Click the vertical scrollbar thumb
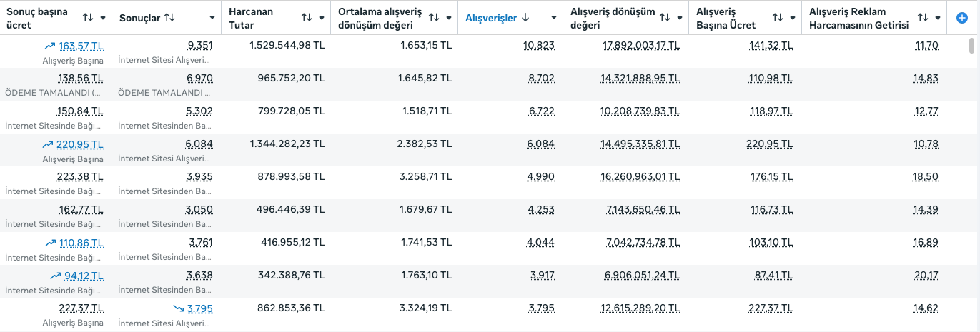Screen dimensions: 980x332 point(971,46)
